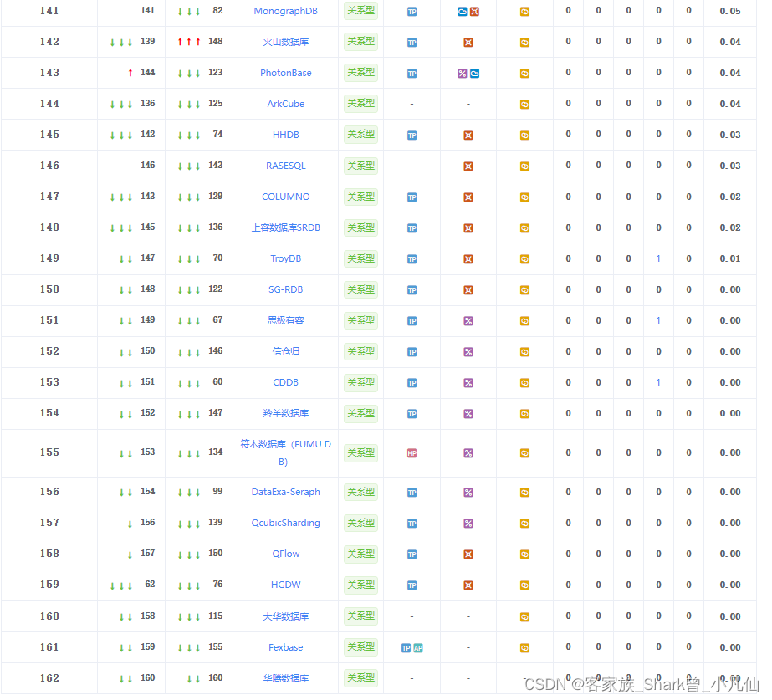
Task: Click the orange link icon in 大华数据库 row
Action: tap(524, 617)
